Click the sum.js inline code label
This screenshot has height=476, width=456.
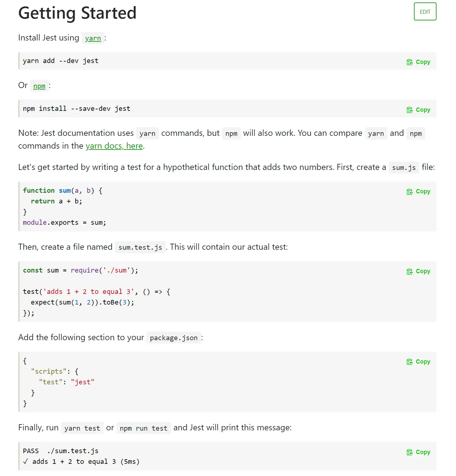click(404, 167)
